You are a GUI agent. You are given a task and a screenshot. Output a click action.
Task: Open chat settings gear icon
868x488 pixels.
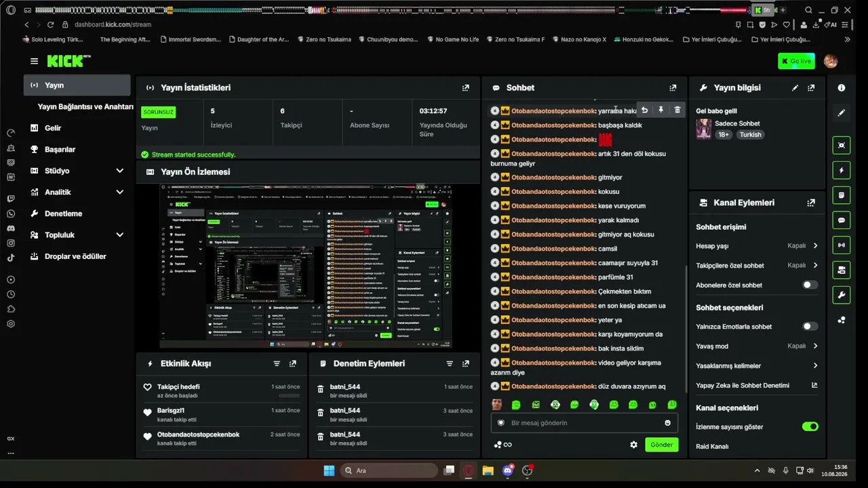633,445
